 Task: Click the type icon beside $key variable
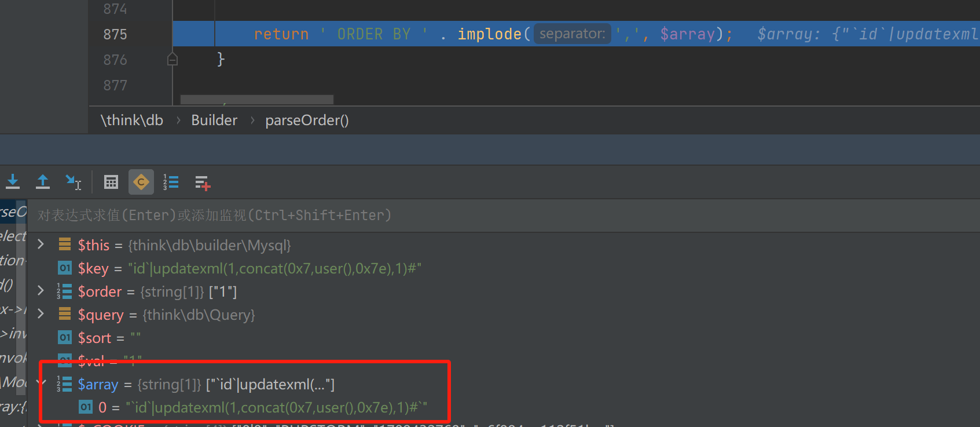[x=65, y=268]
